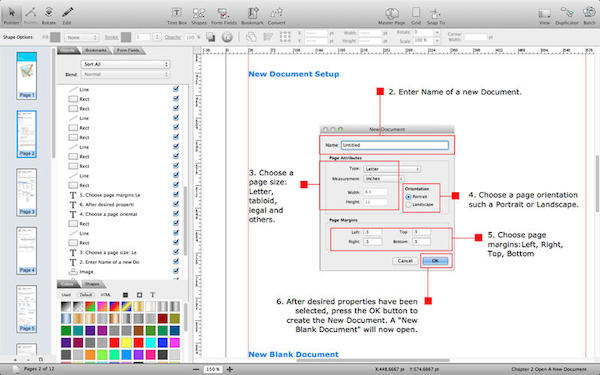Screen dimensions: 600x375
Task: Pick the cyan color swatch
Action: coord(151,342)
